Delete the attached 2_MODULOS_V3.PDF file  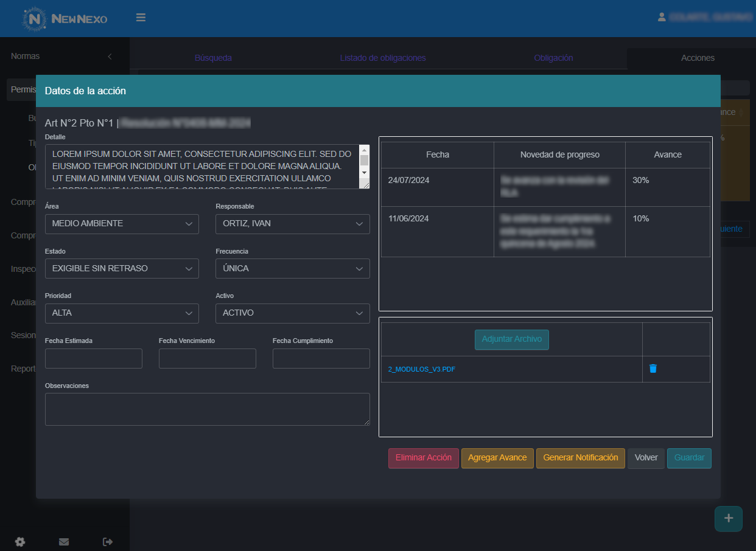tap(653, 369)
